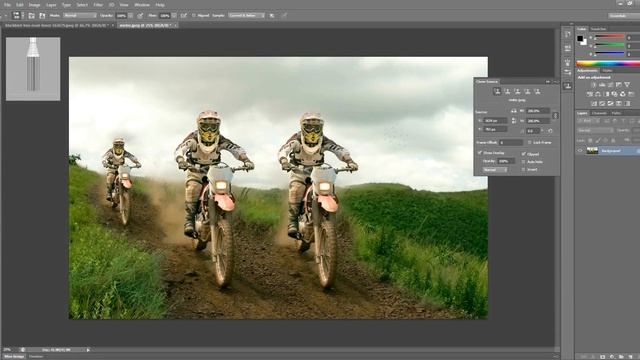This screenshot has width=640, height=360.
Task: Add a Channel Mixer adjustment
Action: point(623,94)
